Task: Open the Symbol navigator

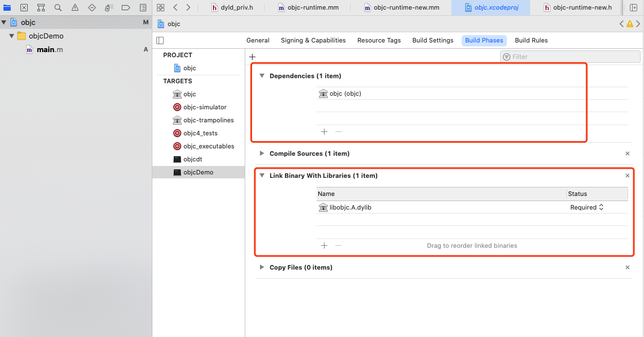Action: click(41, 7)
